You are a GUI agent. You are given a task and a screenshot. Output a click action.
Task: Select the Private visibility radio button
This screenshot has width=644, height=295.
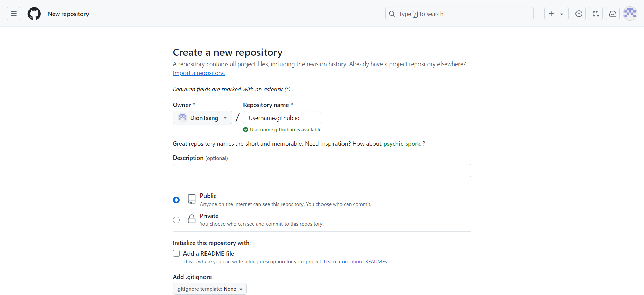tap(176, 220)
